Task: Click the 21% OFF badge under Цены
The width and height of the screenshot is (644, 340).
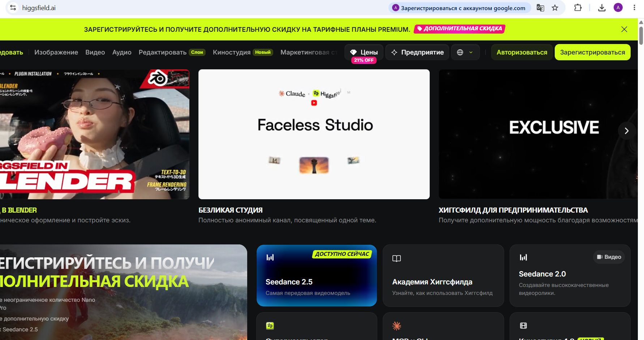Action: tap(364, 60)
